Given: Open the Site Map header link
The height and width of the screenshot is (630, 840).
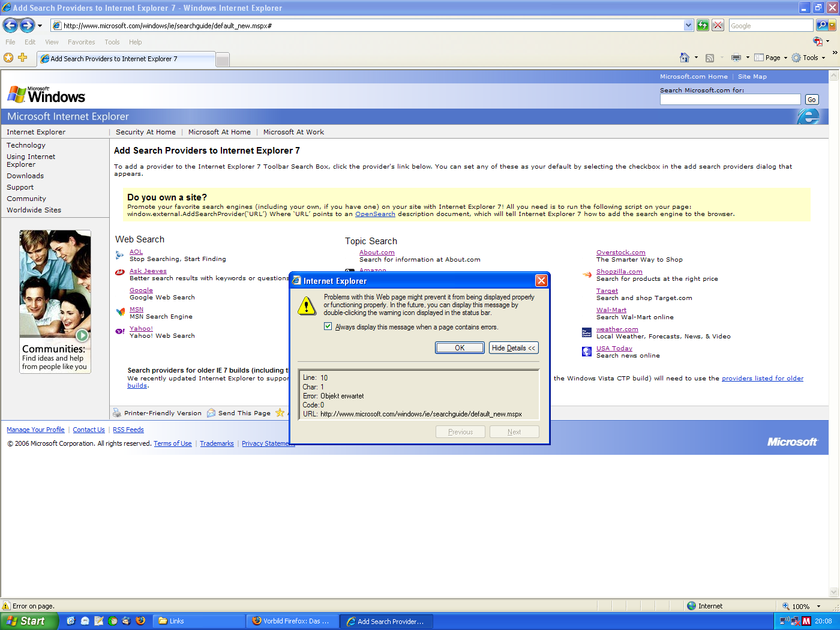Looking at the screenshot, I should pos(752,77).
